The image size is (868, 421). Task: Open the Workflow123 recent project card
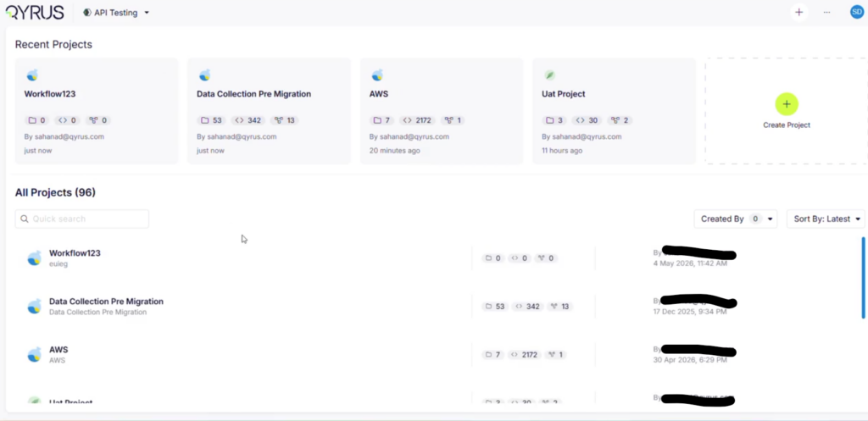click(97, 111)
